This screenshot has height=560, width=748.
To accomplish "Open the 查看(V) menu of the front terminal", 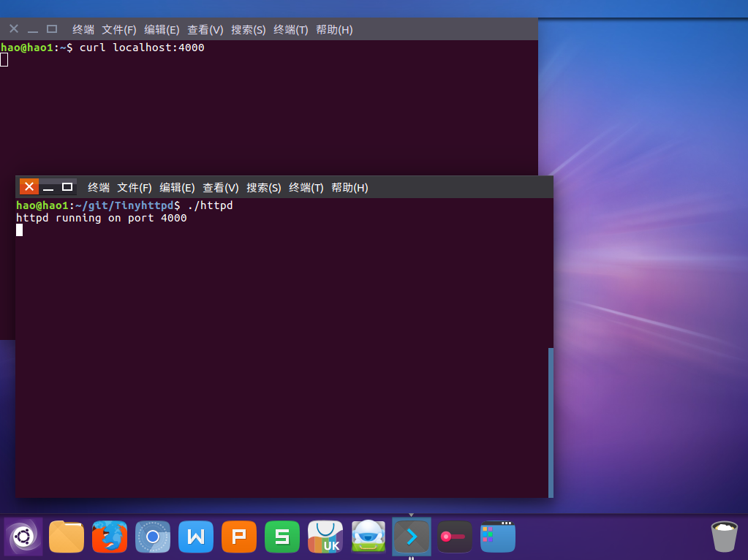I will point(221,188).
